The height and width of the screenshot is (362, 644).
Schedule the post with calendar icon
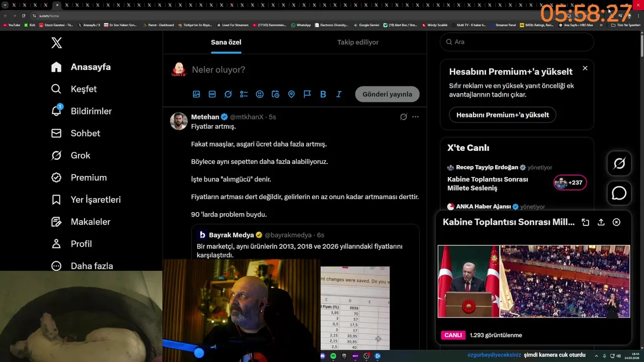click(275, 94)
